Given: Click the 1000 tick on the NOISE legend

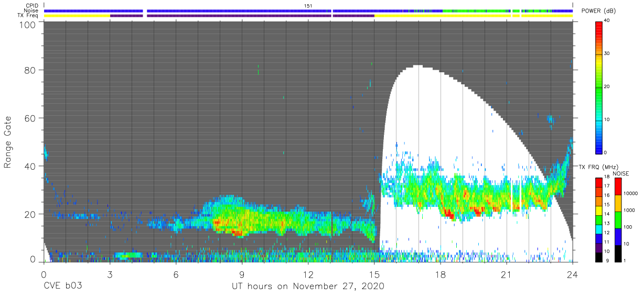Looking at the screenshot, I should pos(629,210).
